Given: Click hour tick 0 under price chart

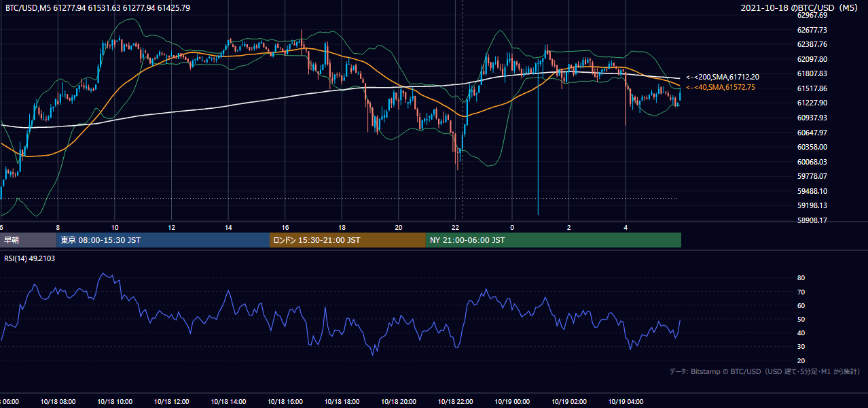Looking at the screenshot, I should 512,227.
